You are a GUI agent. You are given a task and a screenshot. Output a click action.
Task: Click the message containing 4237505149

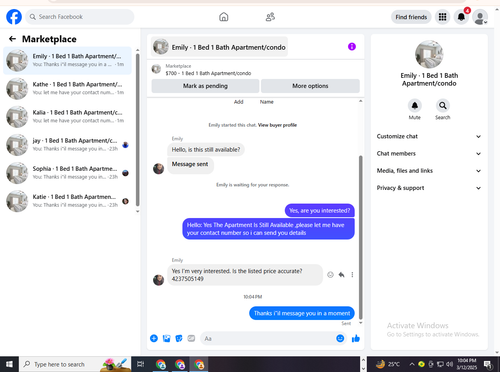pos(245,275)
